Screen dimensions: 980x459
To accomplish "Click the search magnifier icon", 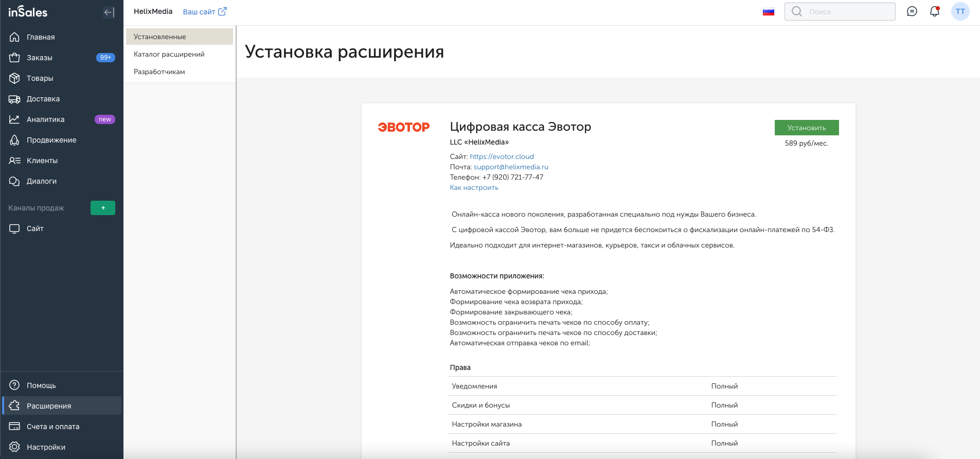I will (797, 11).
